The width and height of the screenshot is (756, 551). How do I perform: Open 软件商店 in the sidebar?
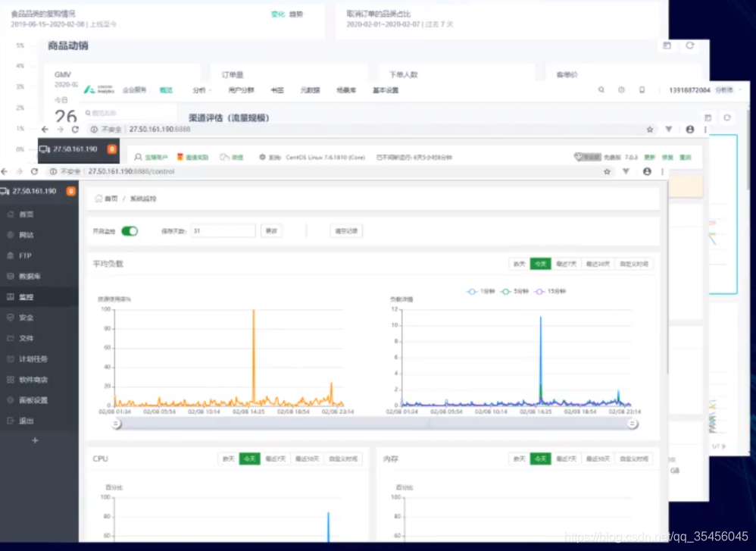(33, 380)
